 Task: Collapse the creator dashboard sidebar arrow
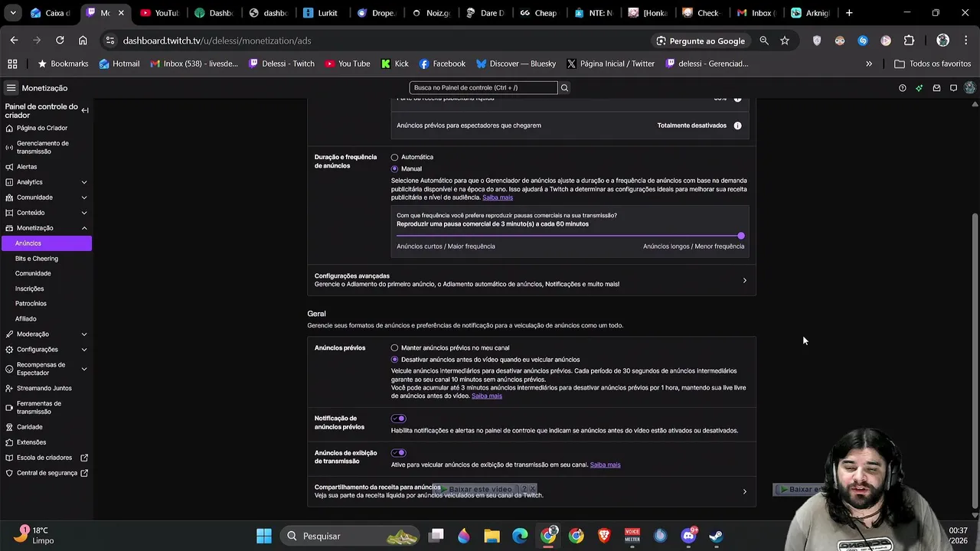coord(85,111)
